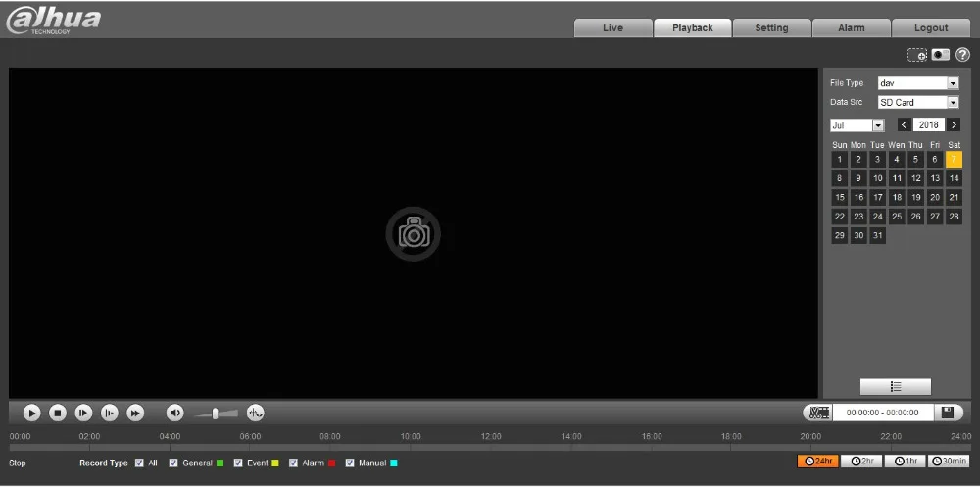Activate the digital zoom icon
The height and width of the screenshot is (487, 980).
(x=917, y=55)
